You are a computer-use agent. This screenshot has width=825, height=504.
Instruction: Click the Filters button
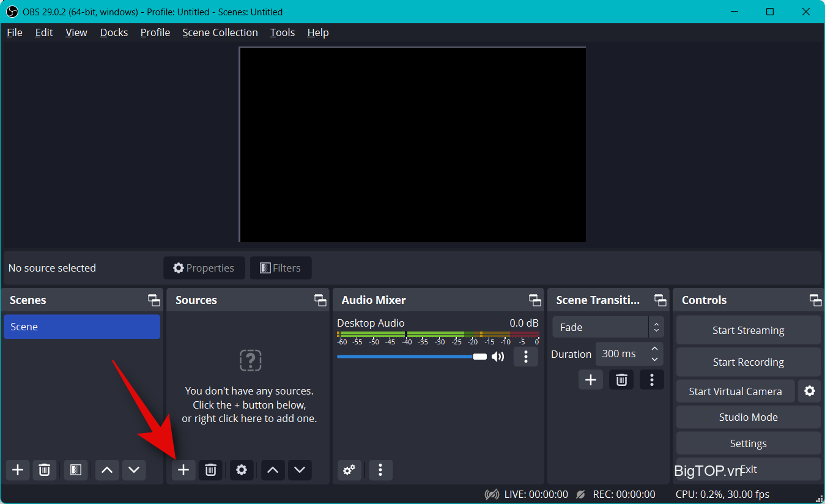pyautogui.click(x=281, y=268)
